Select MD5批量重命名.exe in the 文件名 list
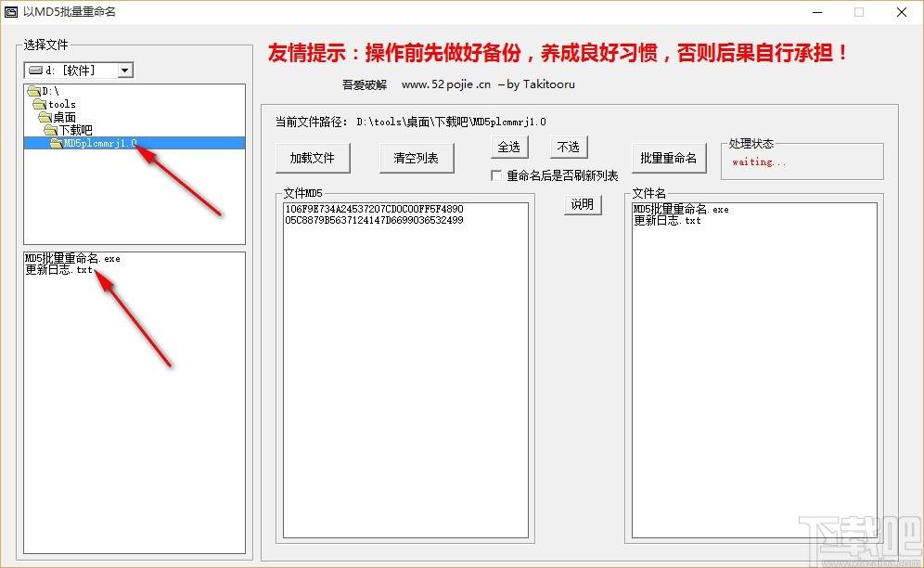 click(681, 209)
